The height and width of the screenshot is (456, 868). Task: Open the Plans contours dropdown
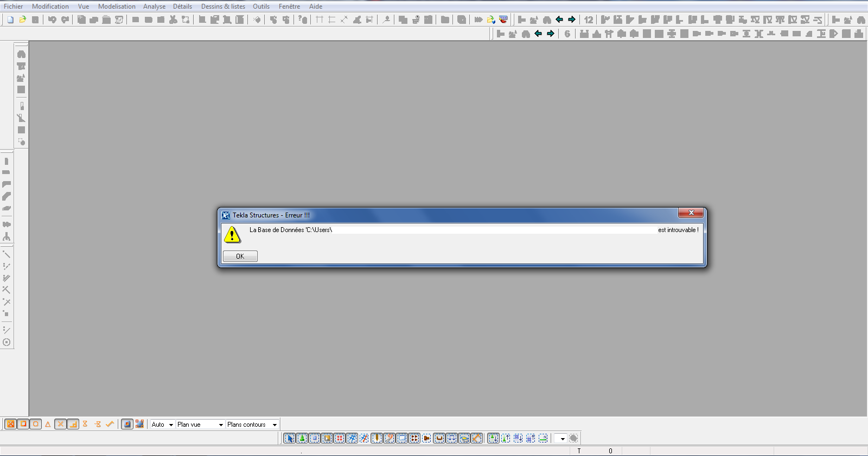point(252,425)
